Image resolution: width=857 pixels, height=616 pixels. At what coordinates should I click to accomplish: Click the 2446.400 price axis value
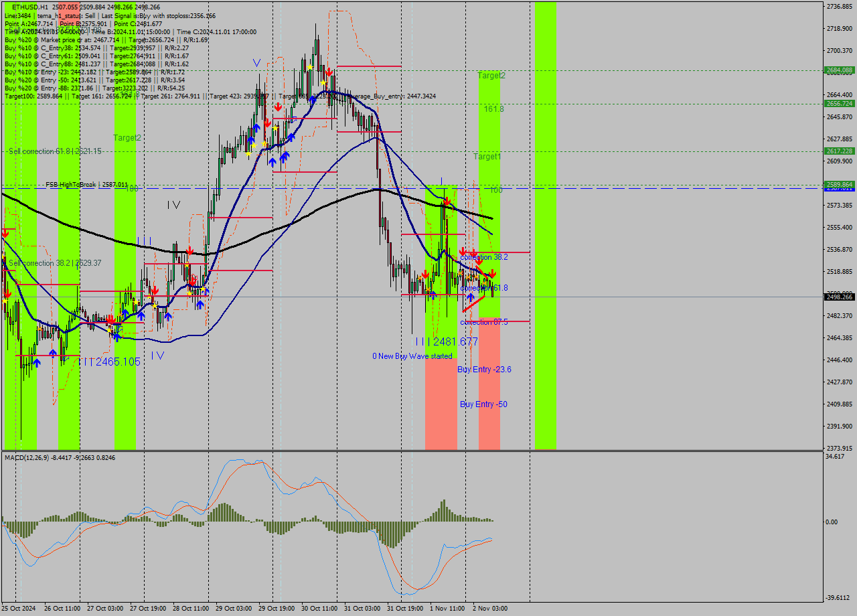coord(840,360)
